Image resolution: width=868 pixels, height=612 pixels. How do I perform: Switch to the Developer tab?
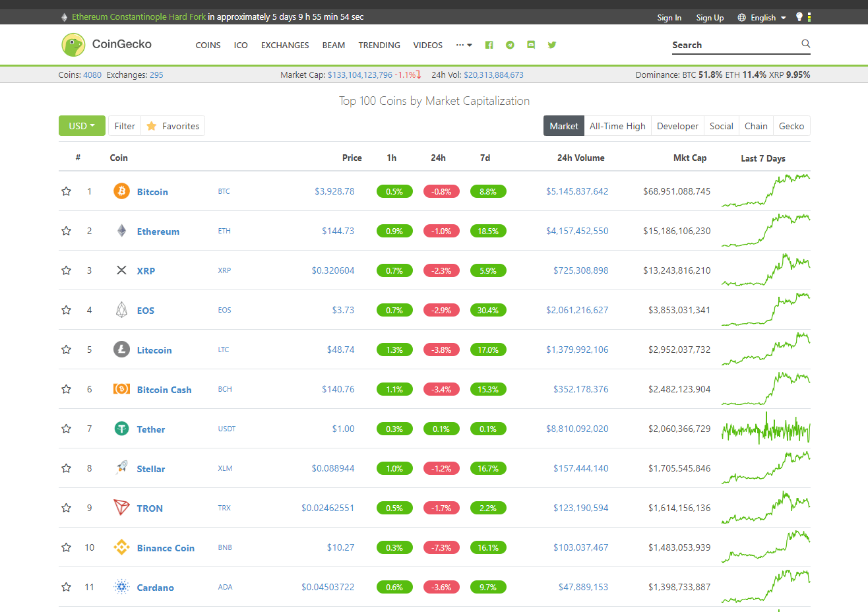677,126
